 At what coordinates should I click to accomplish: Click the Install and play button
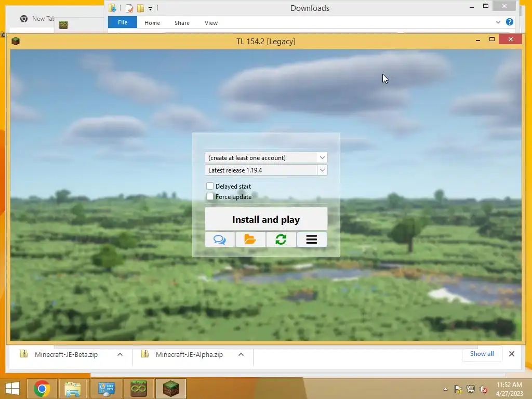coord(266,220)
